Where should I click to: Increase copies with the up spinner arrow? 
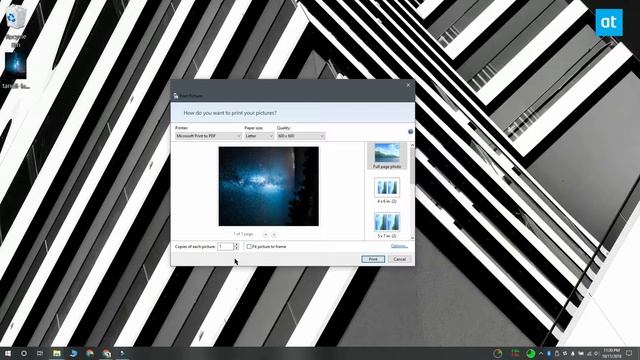point(236,244)
